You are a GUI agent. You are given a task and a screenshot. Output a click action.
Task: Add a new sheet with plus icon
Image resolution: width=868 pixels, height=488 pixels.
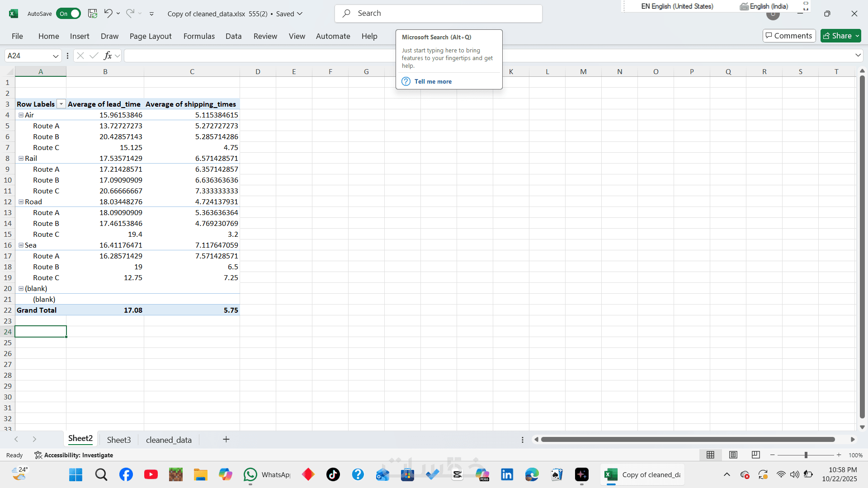click(x=226, y=439)
